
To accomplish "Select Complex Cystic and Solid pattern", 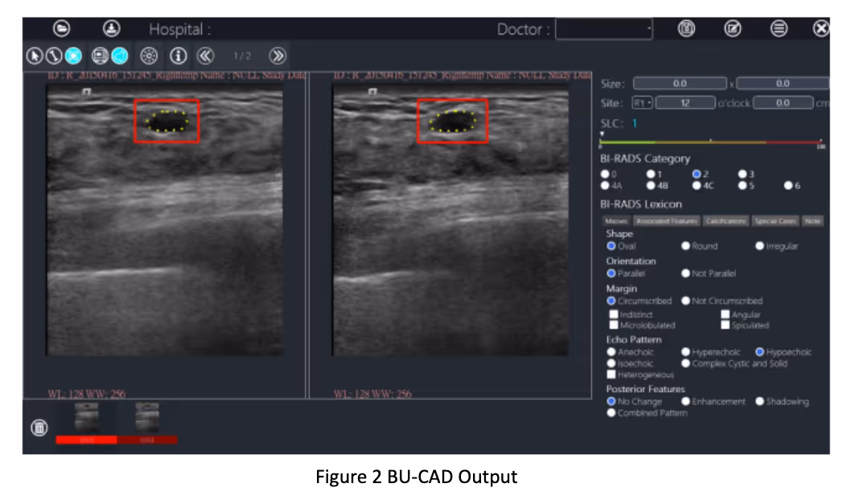I will pos(685,364).
